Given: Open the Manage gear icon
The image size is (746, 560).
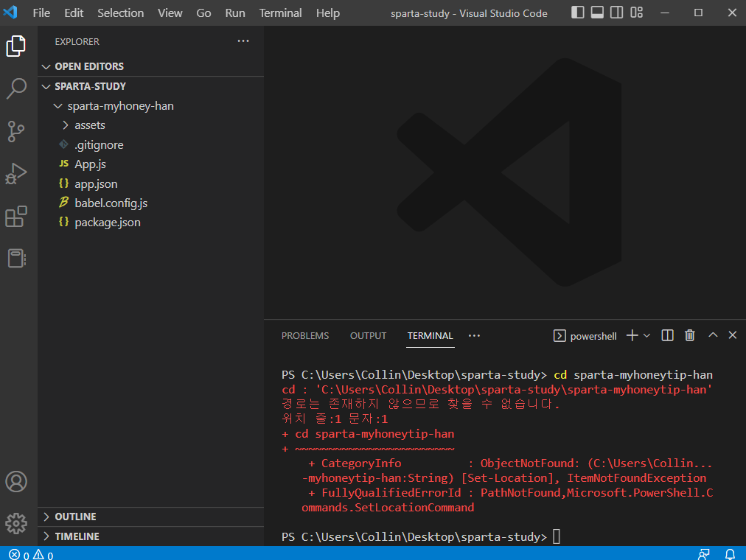Looking at the screenshot, I should [16, 523].
